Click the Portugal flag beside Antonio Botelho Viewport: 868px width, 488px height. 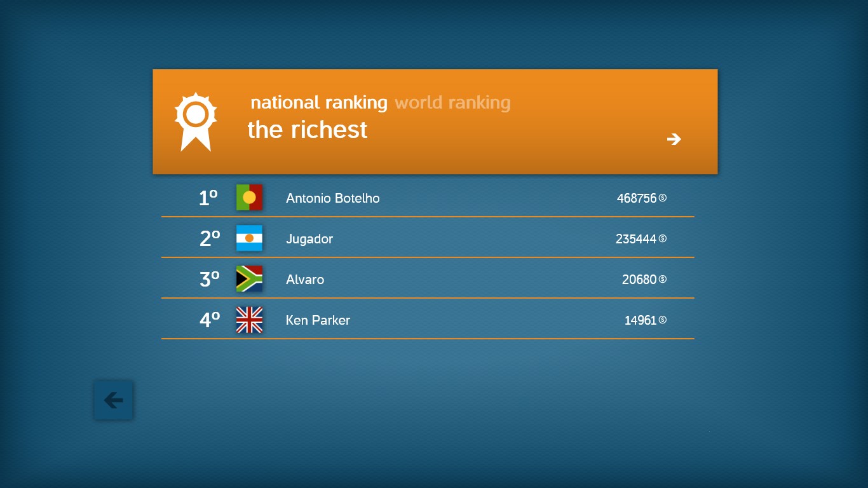[x=249, y=198]
